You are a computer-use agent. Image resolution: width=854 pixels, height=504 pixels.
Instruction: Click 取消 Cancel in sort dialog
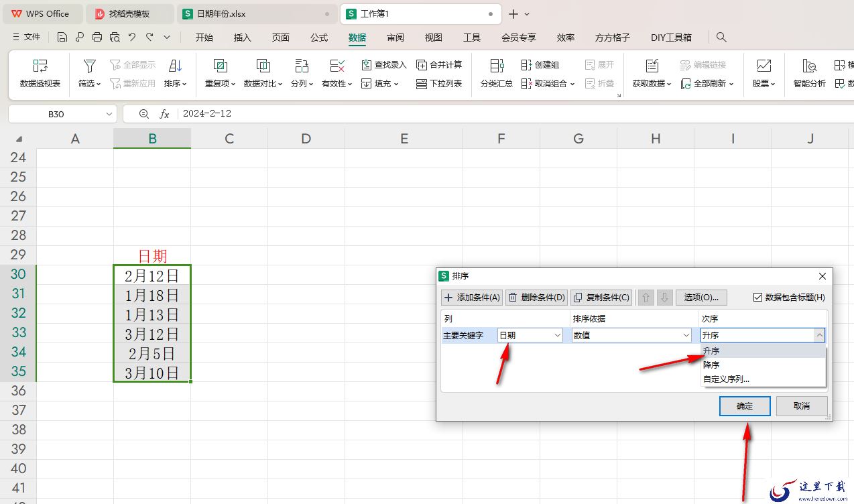pyautogui.click(x=802, y=405)
